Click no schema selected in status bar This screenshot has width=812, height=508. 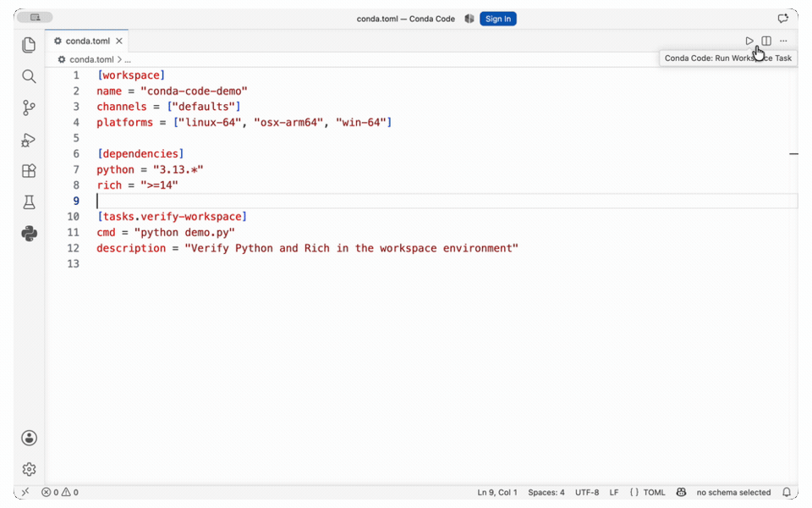[x=733, y=493]
